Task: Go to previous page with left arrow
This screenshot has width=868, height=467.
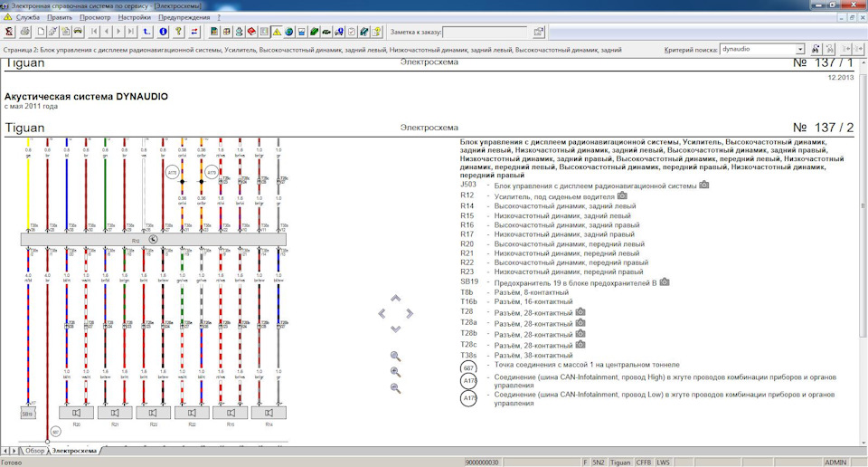Action: (107, 32)
